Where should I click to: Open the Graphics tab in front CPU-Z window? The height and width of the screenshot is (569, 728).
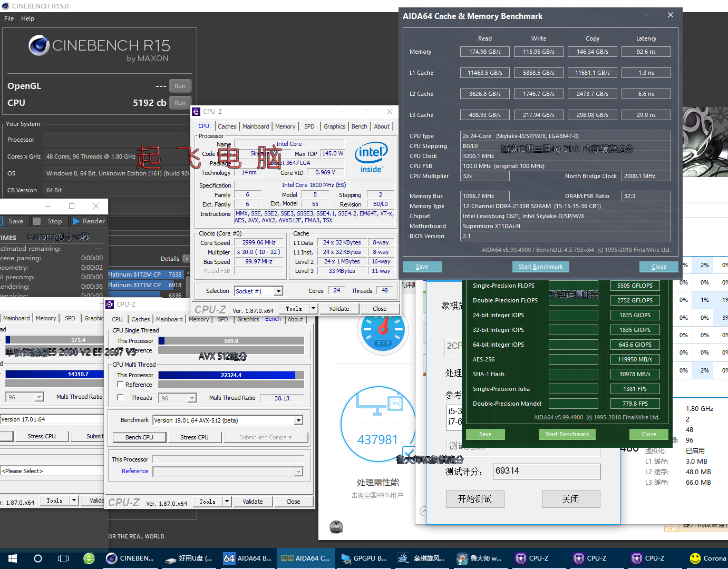coord(335,126)
